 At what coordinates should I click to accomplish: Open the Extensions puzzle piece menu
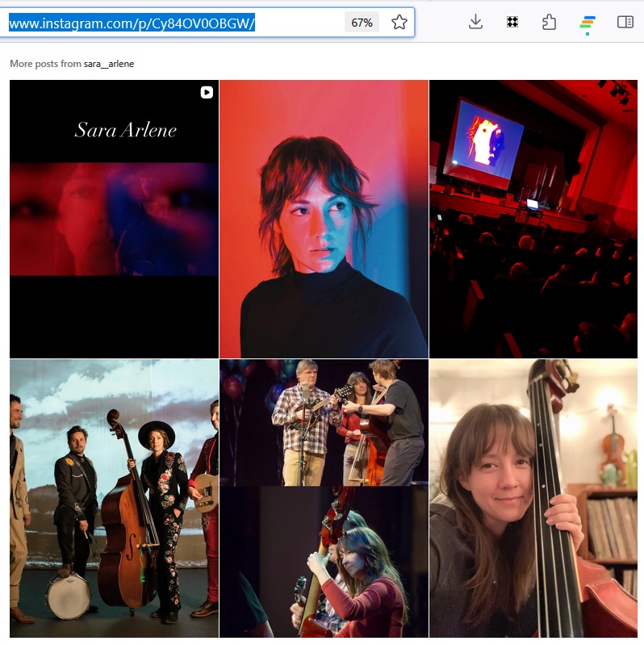click(x=549, y=23)
